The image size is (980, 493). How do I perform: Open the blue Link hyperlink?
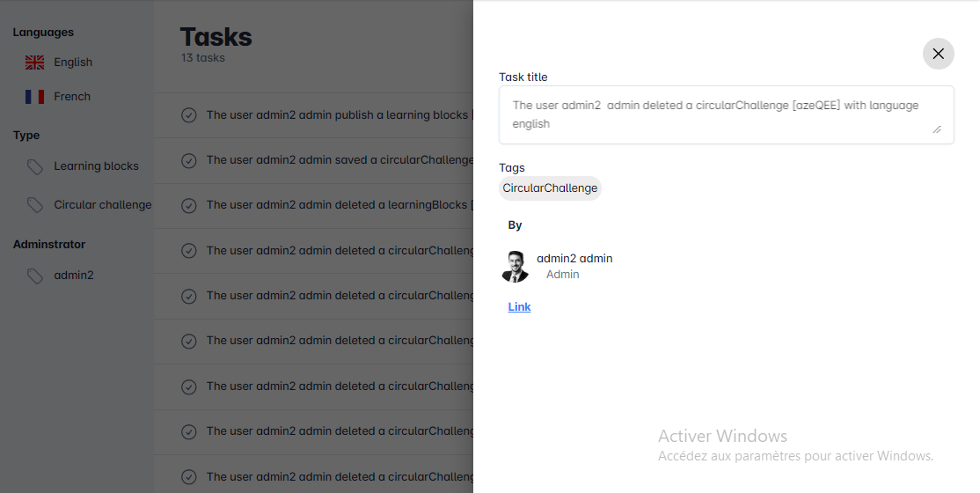pos(519,307)
